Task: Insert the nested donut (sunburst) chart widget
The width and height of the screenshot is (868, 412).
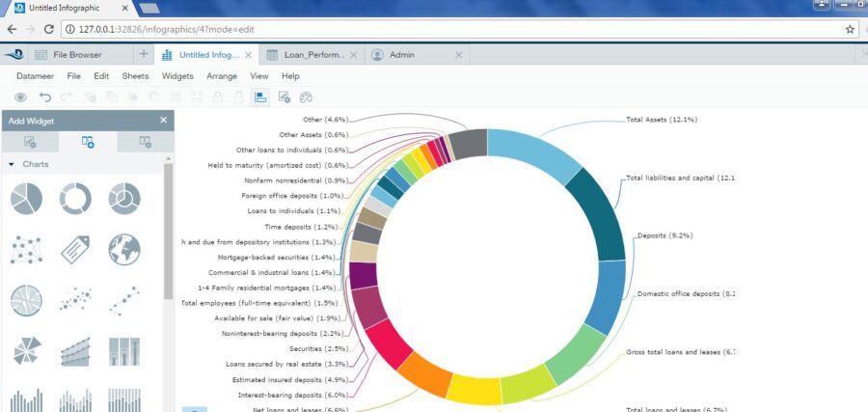Action: pyautogui.click(x=124, y=198)
